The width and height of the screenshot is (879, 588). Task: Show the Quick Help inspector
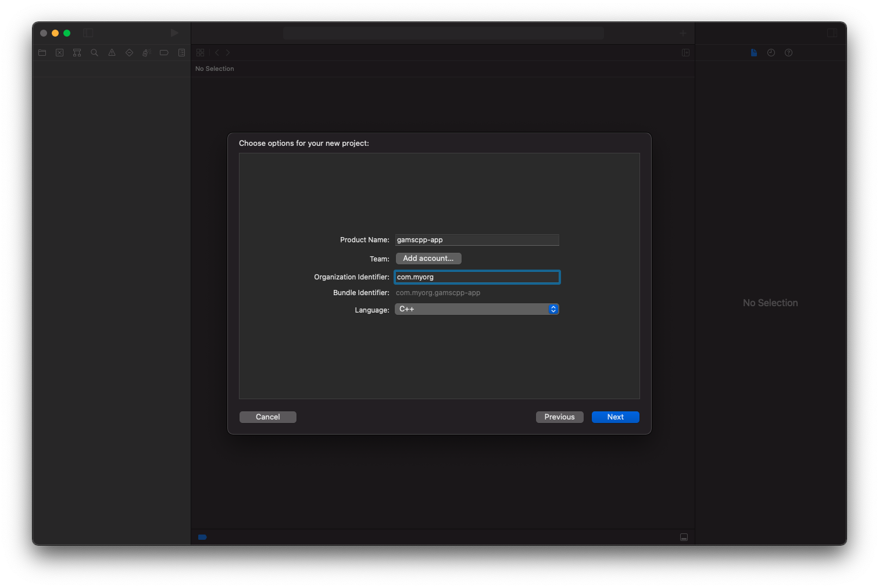pos(788,53)
